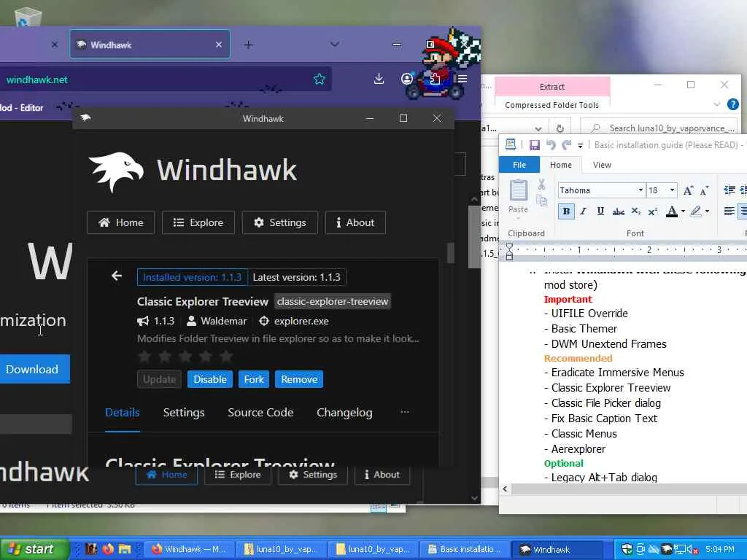Open the Explore section in Windhawk app
This screenshot has height=560, width=747.
(x=198, y=222)
